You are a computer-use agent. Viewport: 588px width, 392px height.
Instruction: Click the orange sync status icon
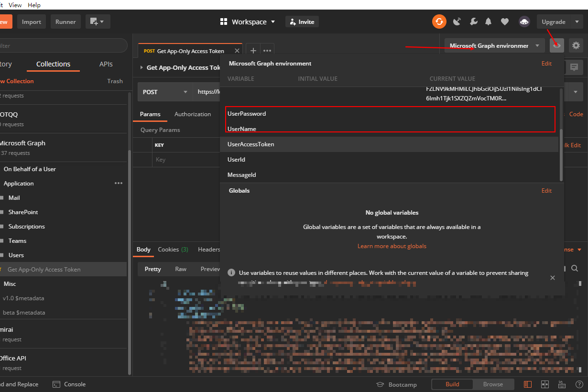click(439, 22)
